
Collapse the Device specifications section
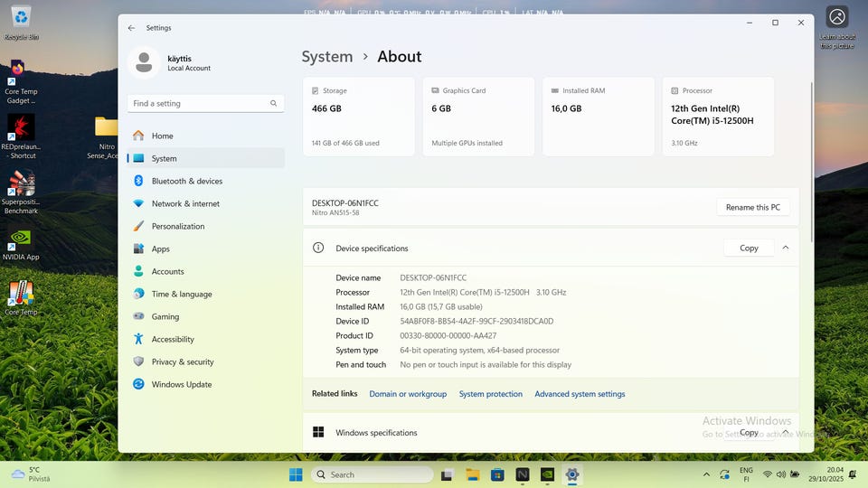click(x=785, y=248)
